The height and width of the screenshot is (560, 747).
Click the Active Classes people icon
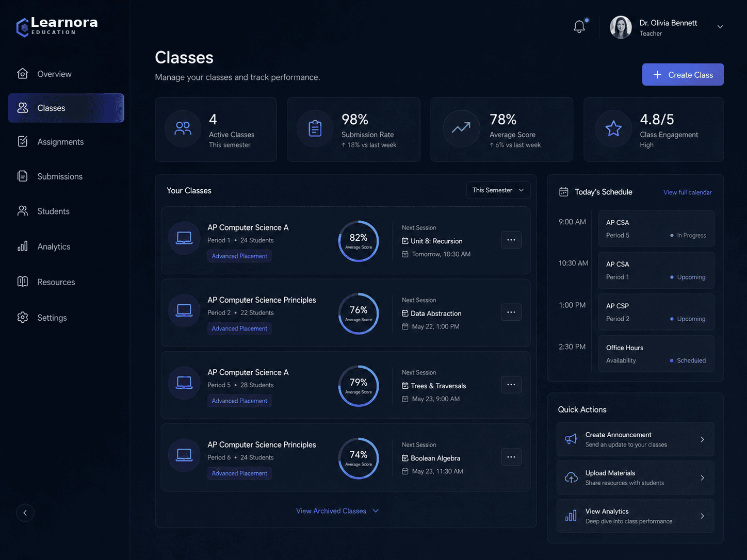click(183, 129)
